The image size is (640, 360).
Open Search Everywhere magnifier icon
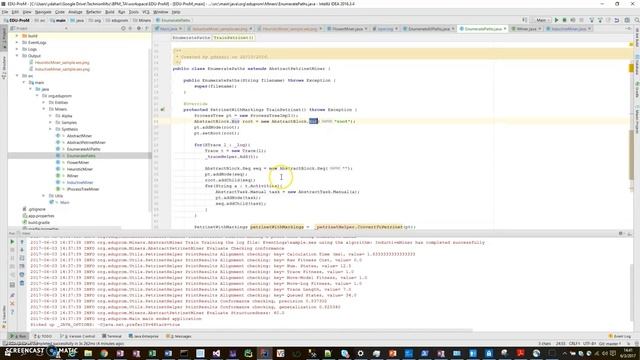coord(636,20)
